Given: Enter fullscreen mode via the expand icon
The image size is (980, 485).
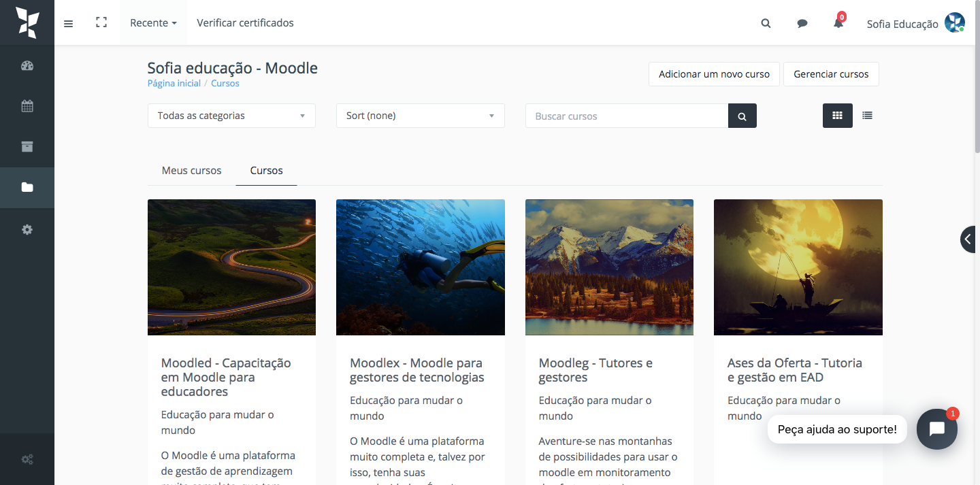Looking at the screenshot, I should (x=101, y=22).
